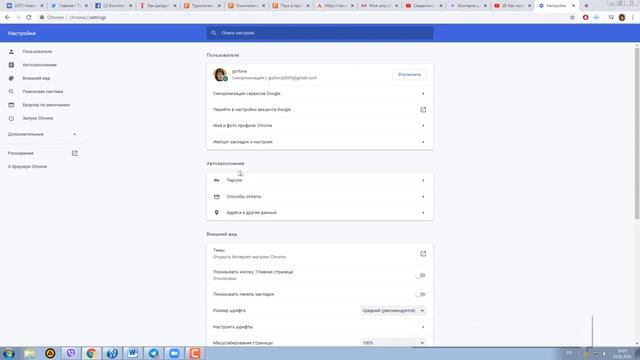This screenshot has height=360, width=640.
Task: Click the card icon beside Способы оплаты
Action: 217,197
